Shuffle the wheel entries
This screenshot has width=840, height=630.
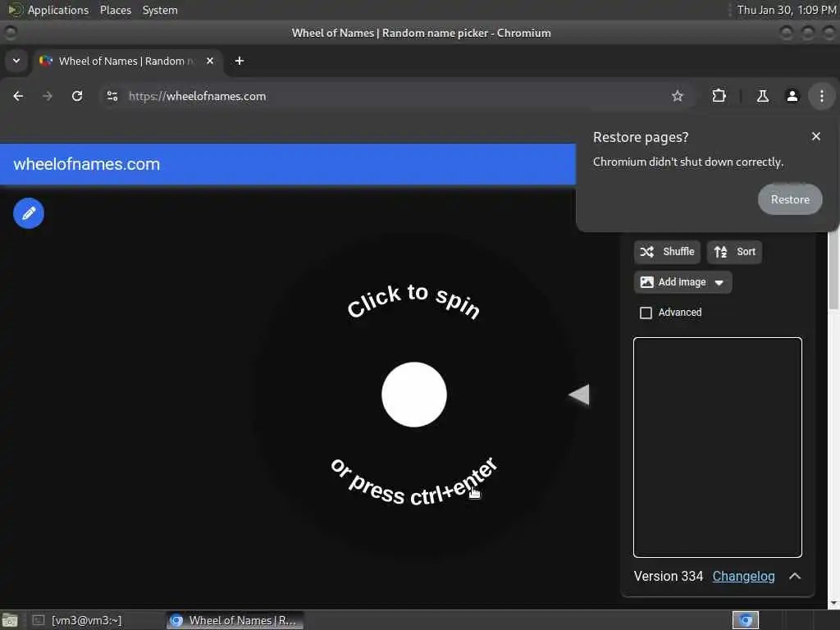click(667, 252)
